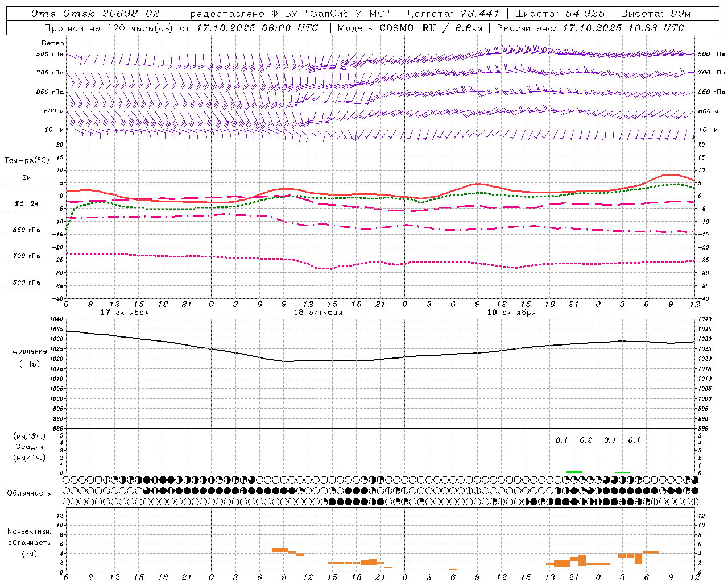Click the (гПа) unit label under Давление

point(29,364)
